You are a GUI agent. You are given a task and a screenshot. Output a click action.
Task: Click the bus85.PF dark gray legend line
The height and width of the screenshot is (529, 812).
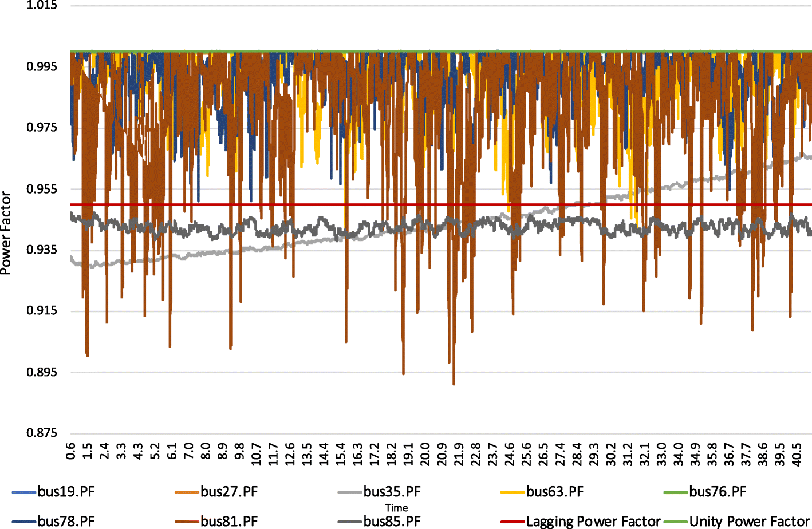click(x=350, y=522)
